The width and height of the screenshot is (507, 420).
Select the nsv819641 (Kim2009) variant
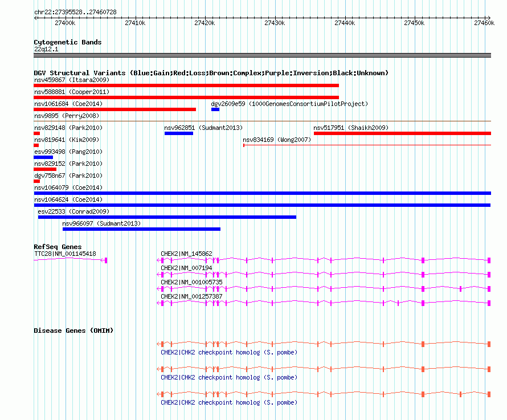(x=36, y=145)
